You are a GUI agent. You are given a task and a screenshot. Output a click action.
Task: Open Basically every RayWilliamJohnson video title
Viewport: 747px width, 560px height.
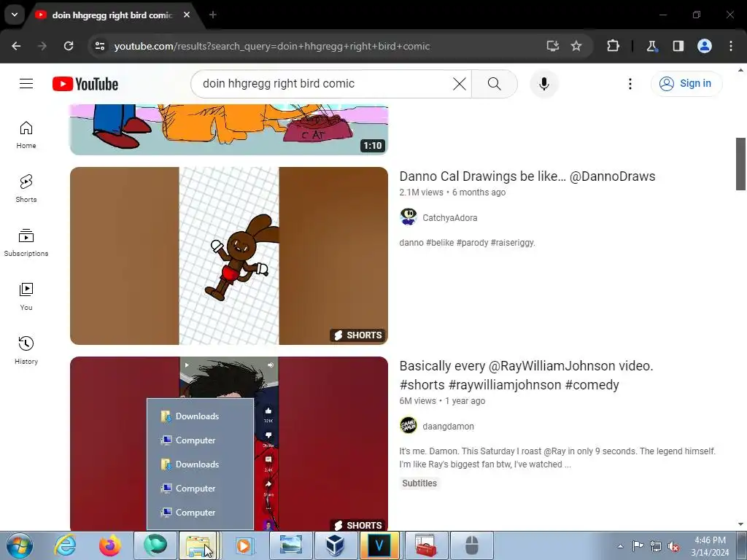click(x=526, y=376)
